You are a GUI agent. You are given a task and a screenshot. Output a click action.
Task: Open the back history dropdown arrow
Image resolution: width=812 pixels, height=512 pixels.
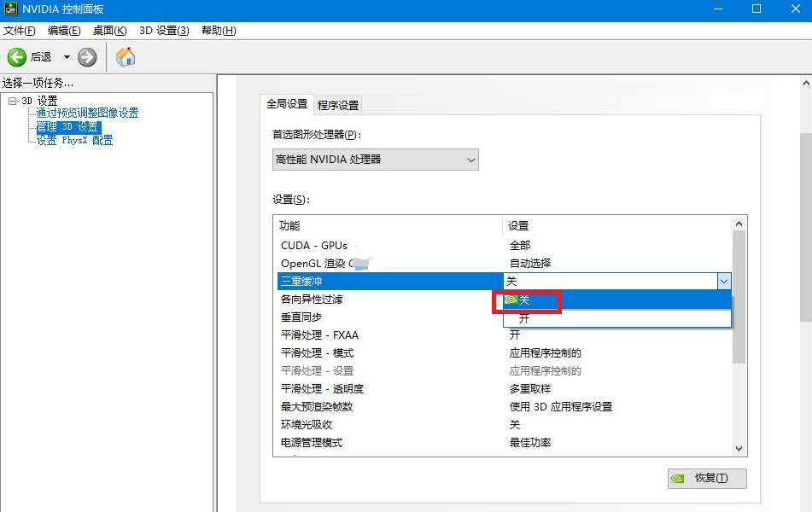pos(67,57)
